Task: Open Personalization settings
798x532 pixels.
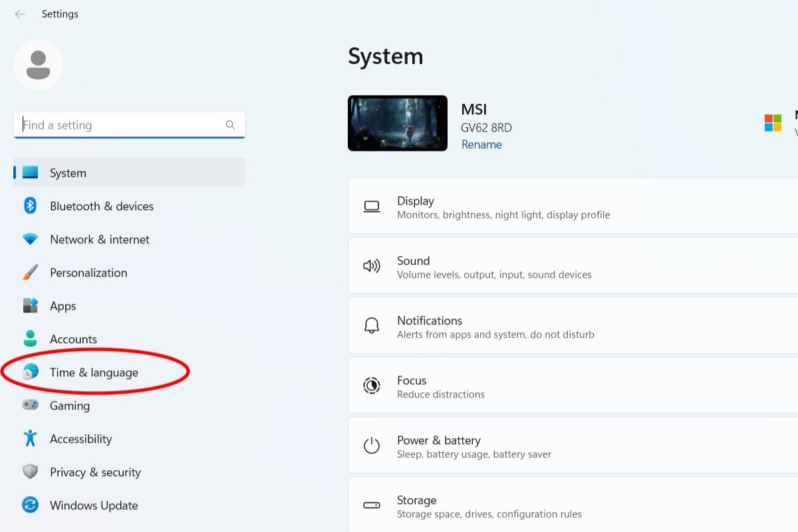Action: pyautogui.click(x=130, y=272)
